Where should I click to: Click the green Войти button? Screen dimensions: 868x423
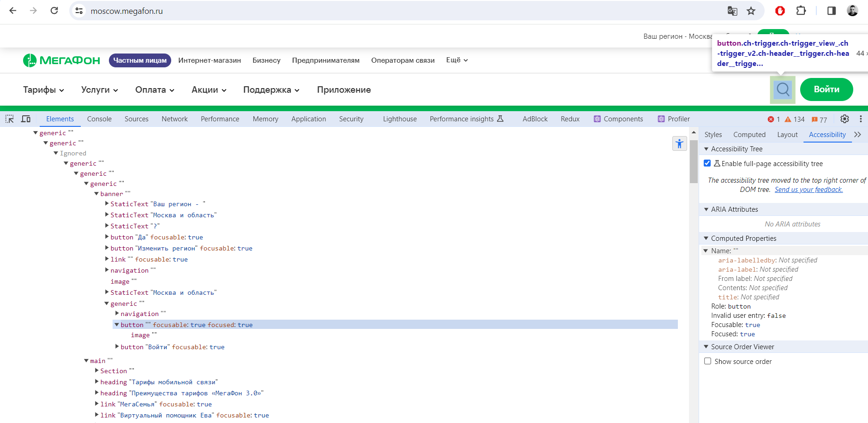[x=826, y=89]
